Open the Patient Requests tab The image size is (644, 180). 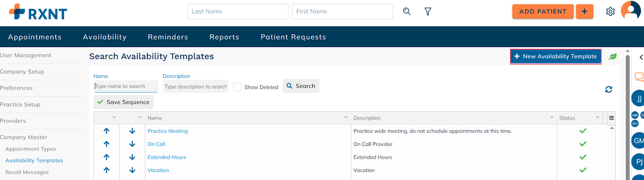293,37
